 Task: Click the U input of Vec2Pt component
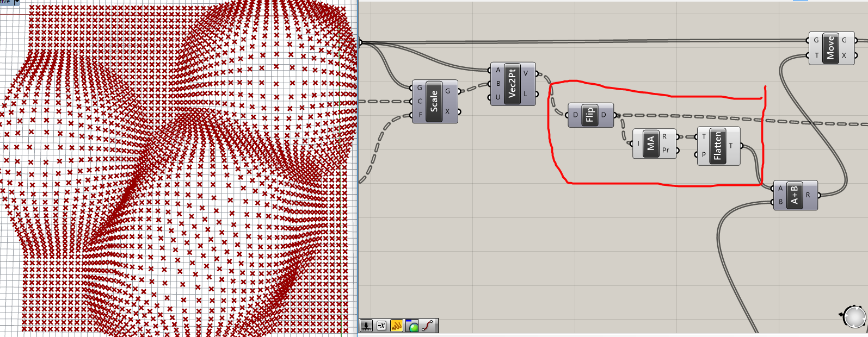[497, 97]
